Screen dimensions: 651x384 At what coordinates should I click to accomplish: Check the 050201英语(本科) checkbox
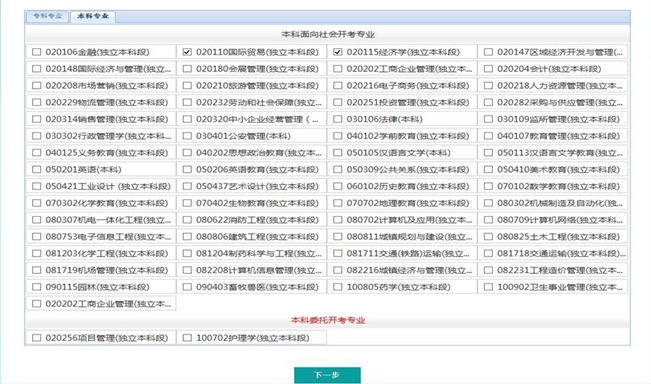coord(37,169)
